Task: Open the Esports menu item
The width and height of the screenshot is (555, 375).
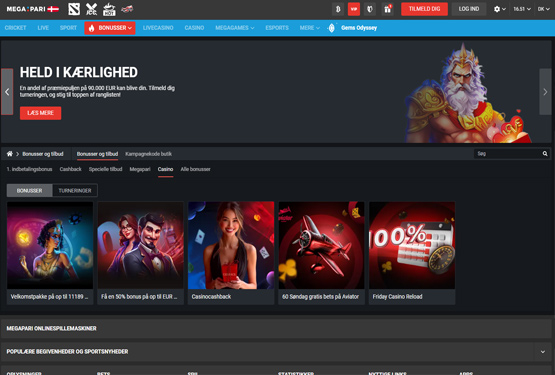Action: 277,28
